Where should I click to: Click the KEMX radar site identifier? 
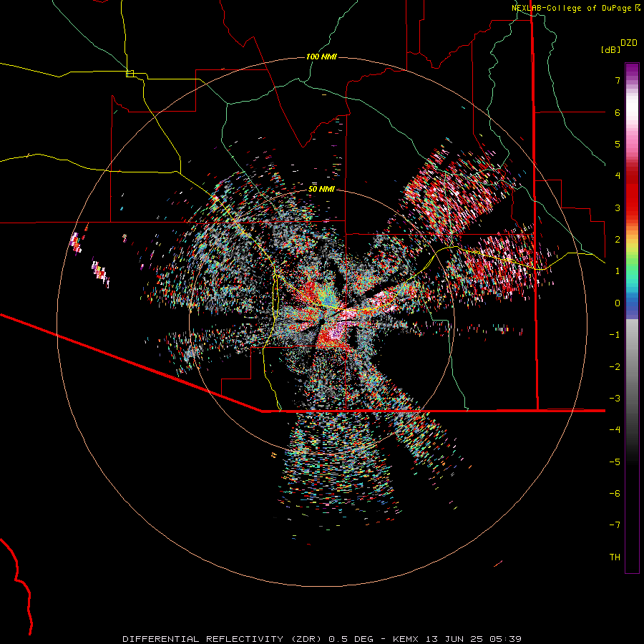click(406, 639)
